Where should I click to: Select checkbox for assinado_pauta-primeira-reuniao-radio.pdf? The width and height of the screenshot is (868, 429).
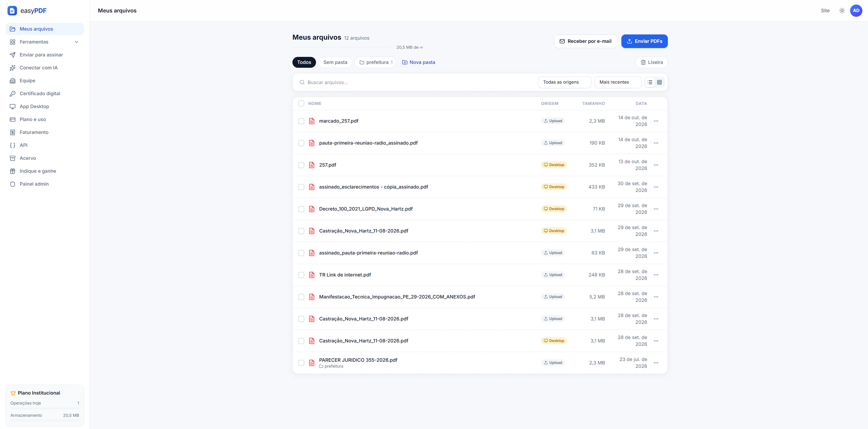301,253
